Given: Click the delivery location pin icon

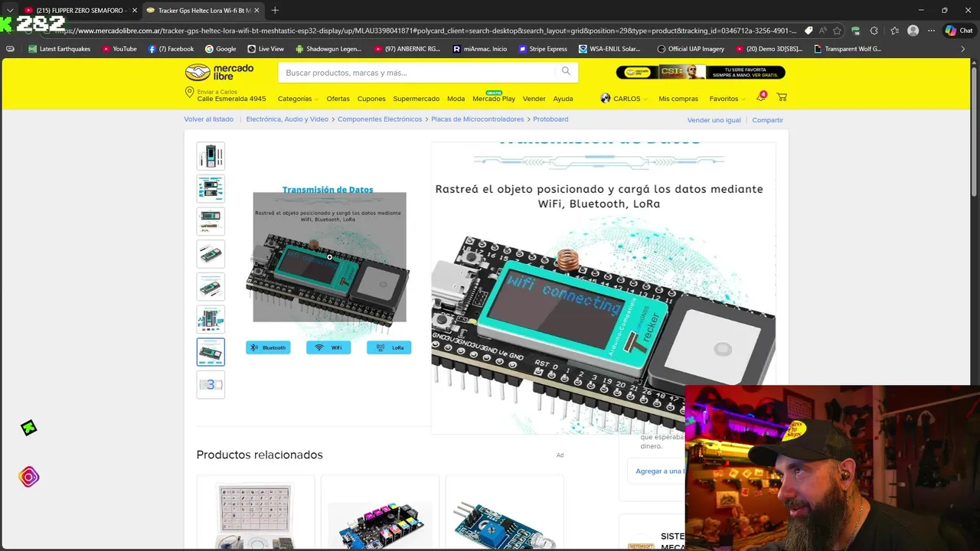Looking at the screenshot, I should [x=189, y=93].
